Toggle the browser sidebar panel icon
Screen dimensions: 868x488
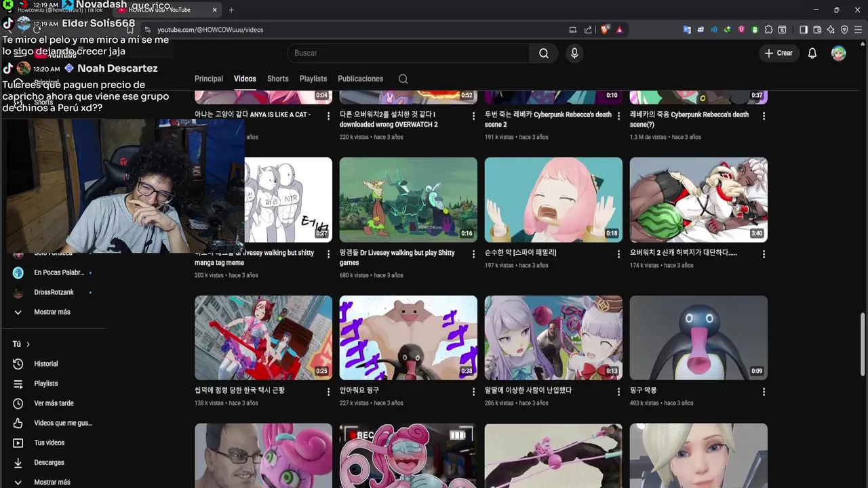(804, 30)
